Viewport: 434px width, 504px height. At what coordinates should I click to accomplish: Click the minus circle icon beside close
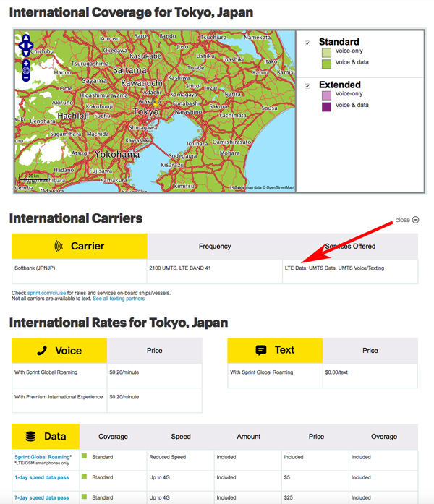415,220
